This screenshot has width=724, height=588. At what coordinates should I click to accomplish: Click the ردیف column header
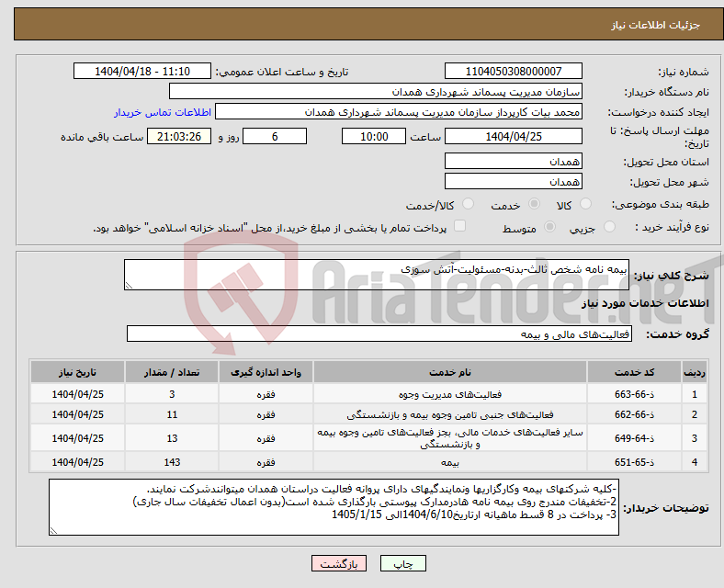(695, 372)
